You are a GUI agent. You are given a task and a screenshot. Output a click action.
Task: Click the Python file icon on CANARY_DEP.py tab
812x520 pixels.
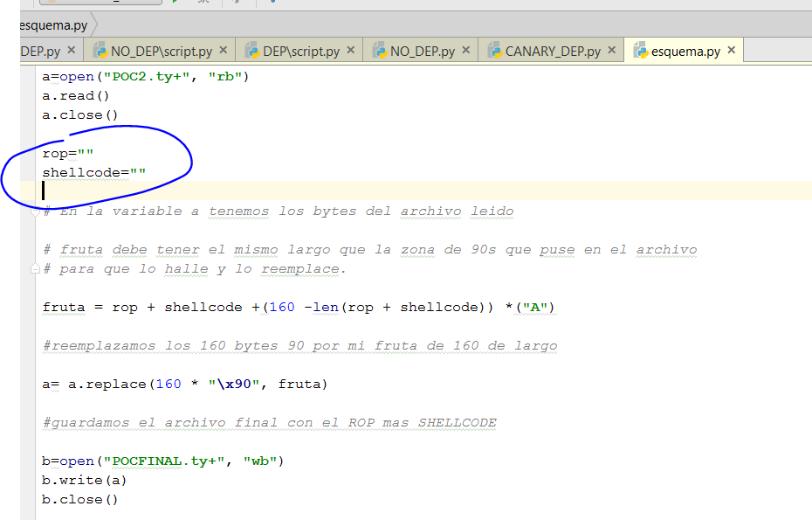pos(494,51)
